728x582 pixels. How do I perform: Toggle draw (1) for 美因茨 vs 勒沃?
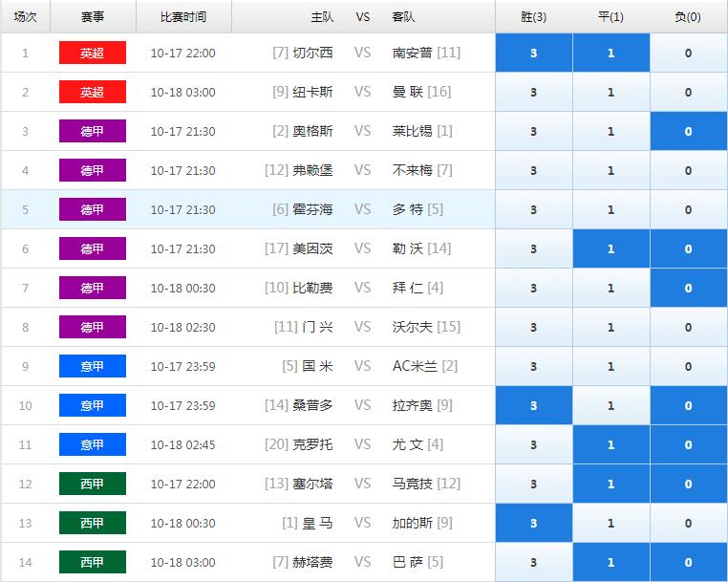611,248
